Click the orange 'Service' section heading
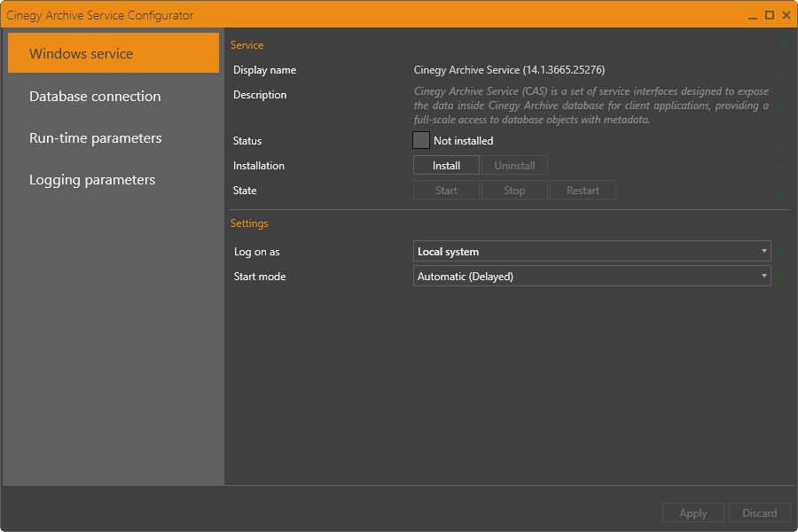 point(246,45)
